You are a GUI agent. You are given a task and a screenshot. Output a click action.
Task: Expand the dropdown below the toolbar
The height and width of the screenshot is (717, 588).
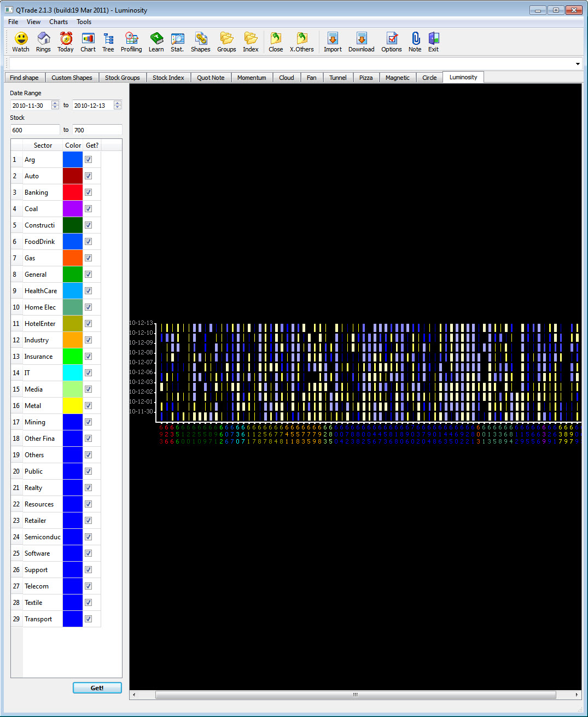[x=577, y=63]
